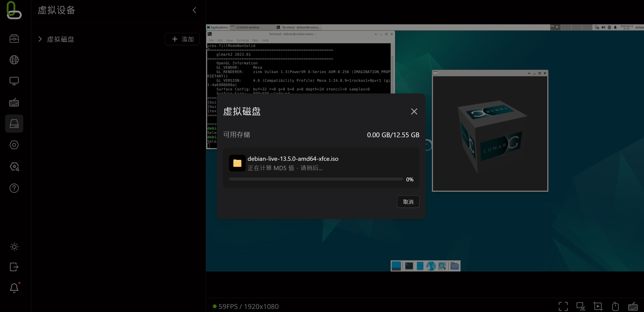
Task: Click the 0.00 GB/12.55 GB storage value
Action: click(x=393, y=135)
